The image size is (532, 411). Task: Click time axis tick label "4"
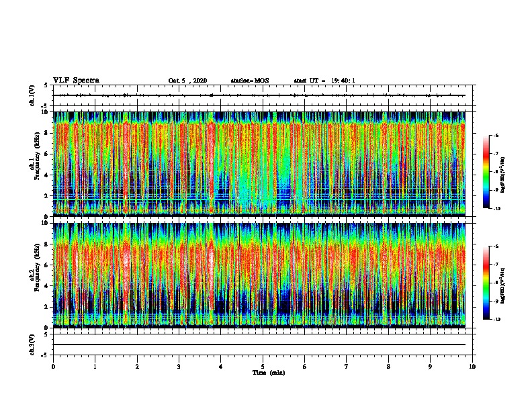[221, 367]
